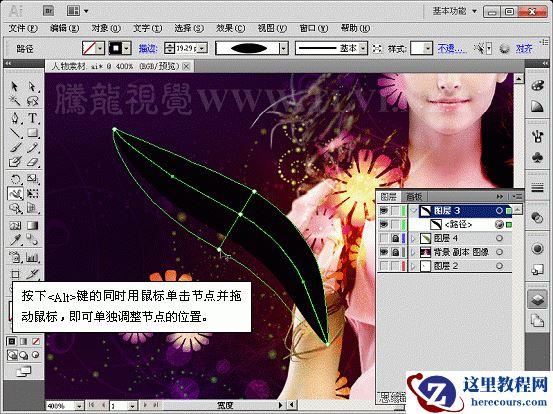Show hidden layer 图层 2
The image size is (553, 414).
click(384, 266)
